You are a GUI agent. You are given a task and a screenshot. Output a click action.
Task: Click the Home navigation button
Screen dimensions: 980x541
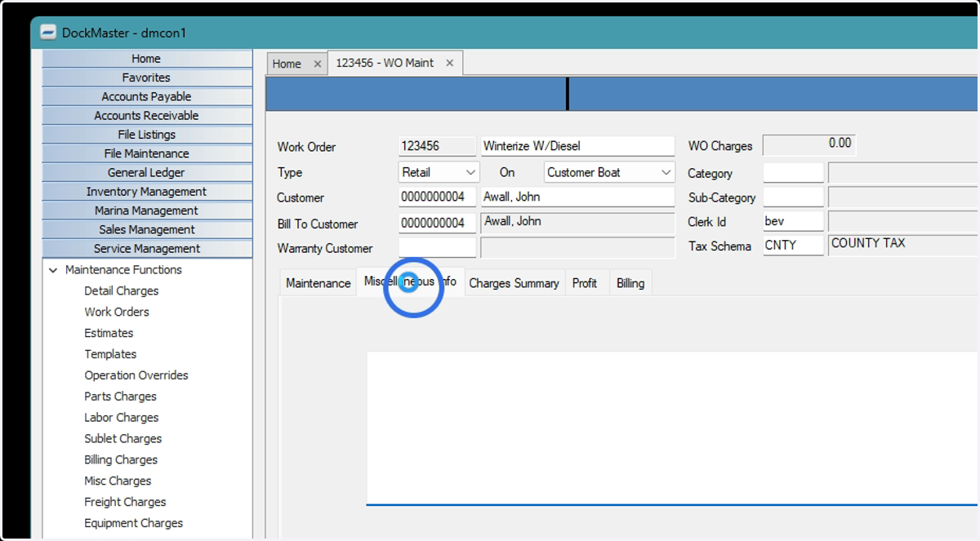tap(147, 59)
